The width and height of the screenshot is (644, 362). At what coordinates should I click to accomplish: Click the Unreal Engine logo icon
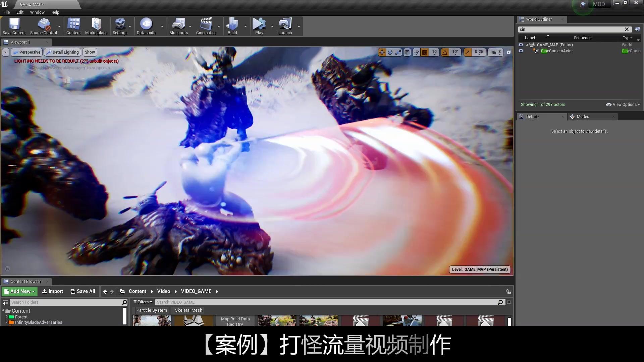4,4
